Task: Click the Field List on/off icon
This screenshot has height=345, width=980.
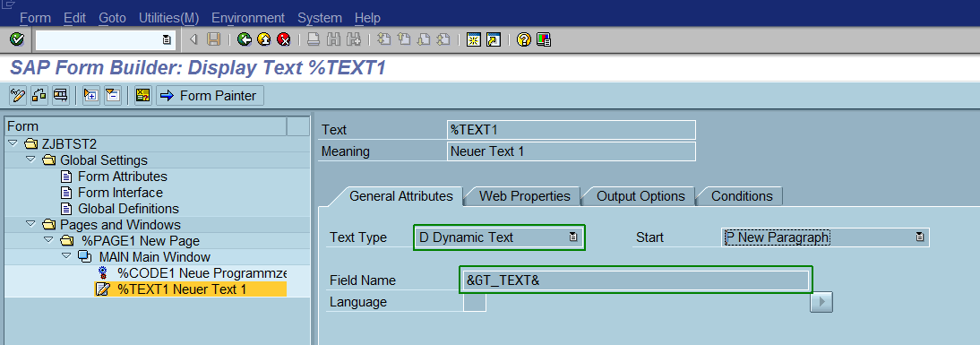Action: [61, 96]
